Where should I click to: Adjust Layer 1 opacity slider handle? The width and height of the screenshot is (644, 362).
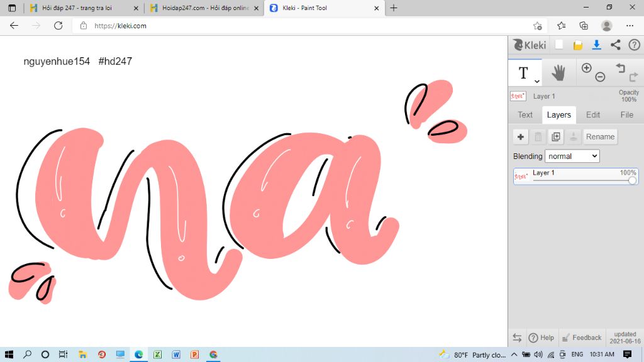click(x=632, y=180)
